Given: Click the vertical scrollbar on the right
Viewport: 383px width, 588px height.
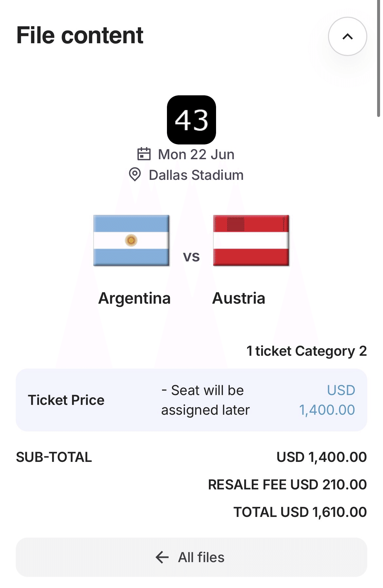Looking at the screenshot, I should pyautogui.click(x=378, y=59).
